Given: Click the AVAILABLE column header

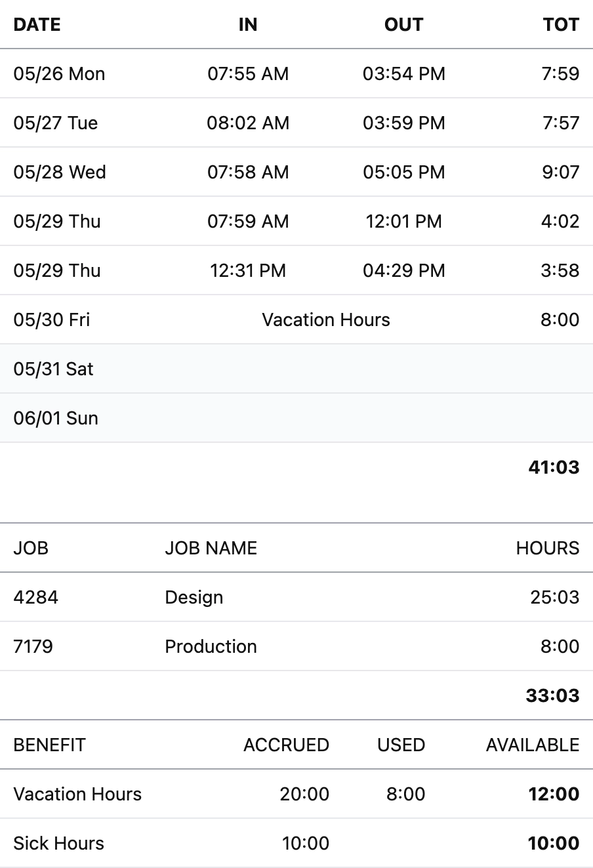Looking at the screenshot, I should point(532,745).
